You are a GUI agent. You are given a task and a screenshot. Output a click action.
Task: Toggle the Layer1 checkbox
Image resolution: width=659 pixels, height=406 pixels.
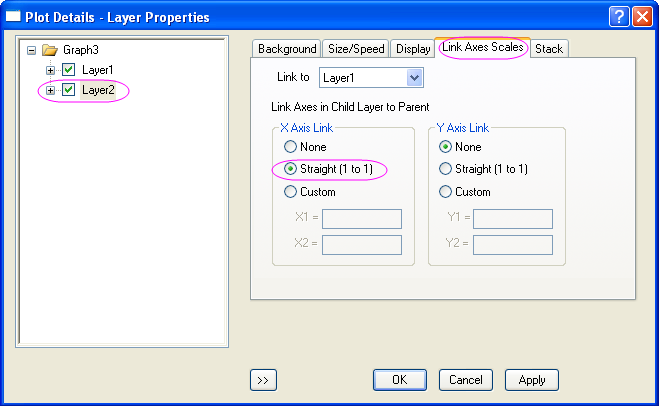(x=69, y=70)
